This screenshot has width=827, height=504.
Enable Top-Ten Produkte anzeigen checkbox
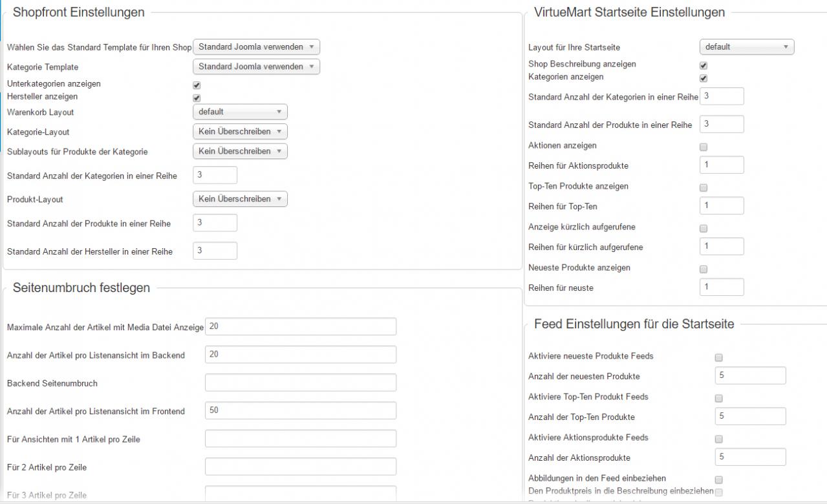click(x=703, y=187)
